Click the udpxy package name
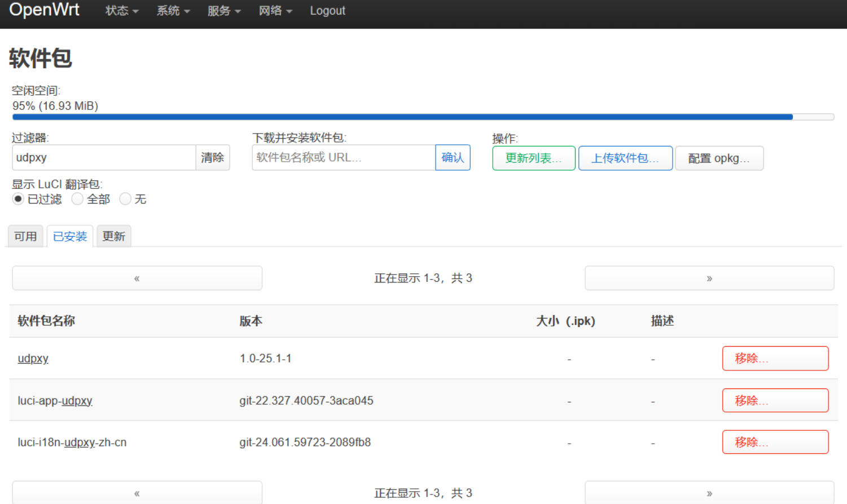The width and height of the screenshot is (847, 504). [33, 359]
